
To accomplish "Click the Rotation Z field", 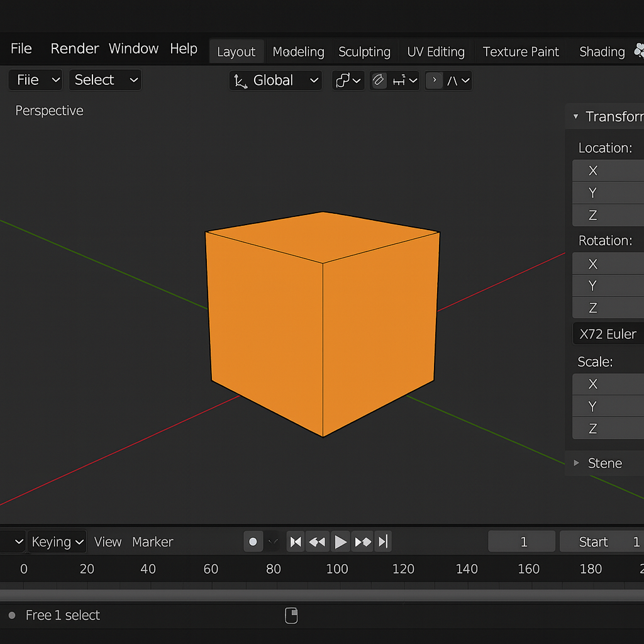I will pos(608,308).
